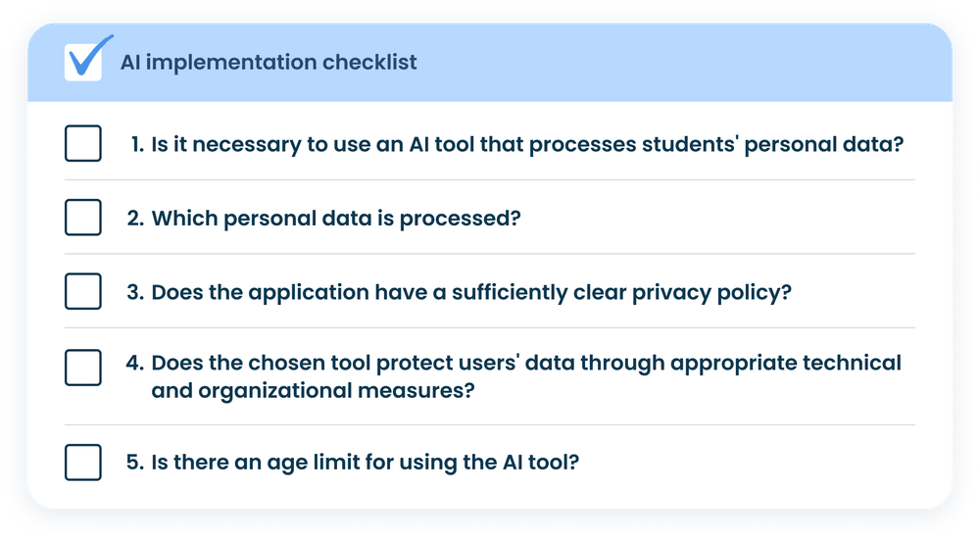Viewport: 980px width, 541px height.
Task: Select the question starting 'Does the application'
Action: click(x=470, y=291)
